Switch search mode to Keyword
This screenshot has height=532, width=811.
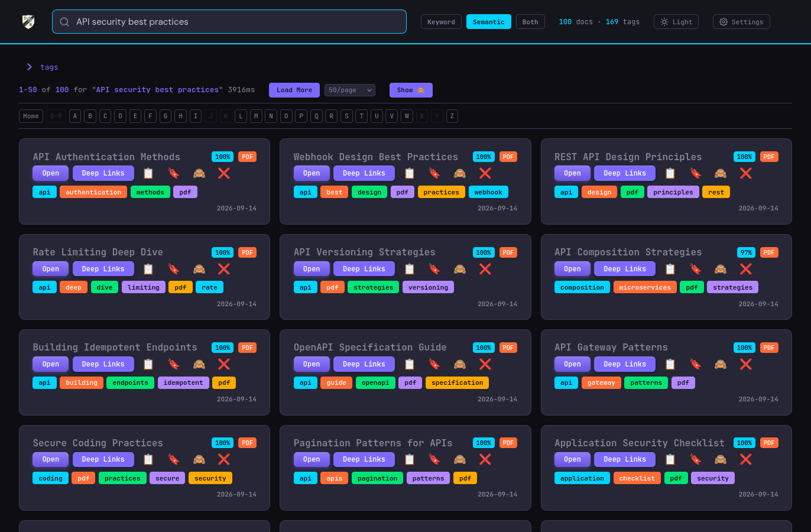441,22
